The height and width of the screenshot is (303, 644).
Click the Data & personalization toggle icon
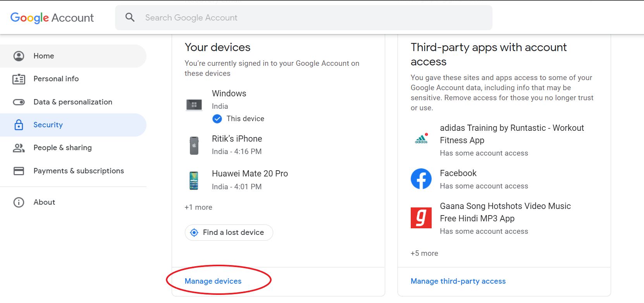[19, 102]
